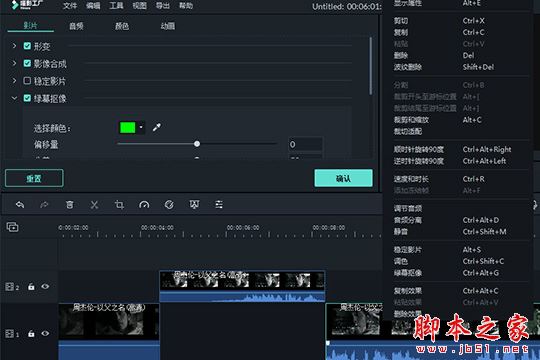Open the edit sliders icon in the toolbar

click(219, 205)
